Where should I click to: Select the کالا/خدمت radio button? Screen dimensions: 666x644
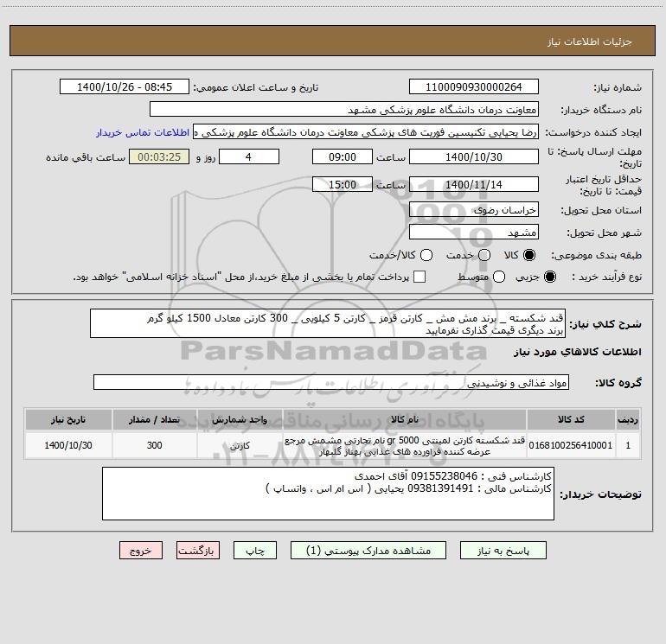pyautogui.click(x=426, y=255)
